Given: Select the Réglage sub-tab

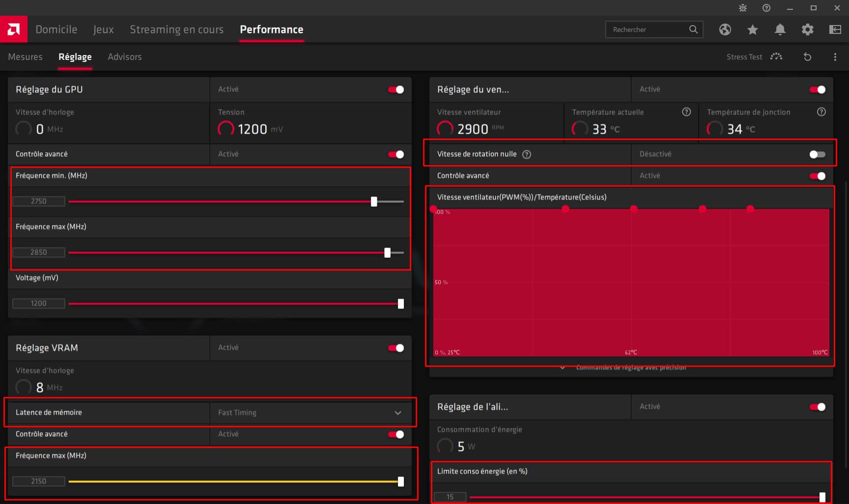Looking at the screenshot, I should pos(75,57).
